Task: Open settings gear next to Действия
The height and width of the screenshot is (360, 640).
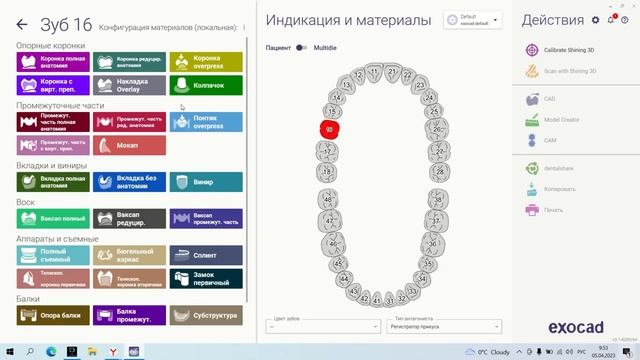Action: (596, 20)
